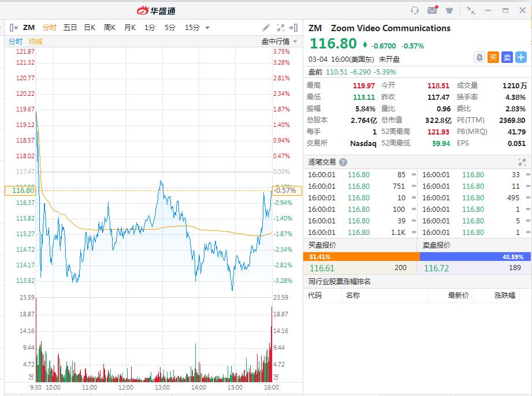Screen dimensions: 532x396
Task: Maximize the 华盛通 window
Action: (505, 10)
